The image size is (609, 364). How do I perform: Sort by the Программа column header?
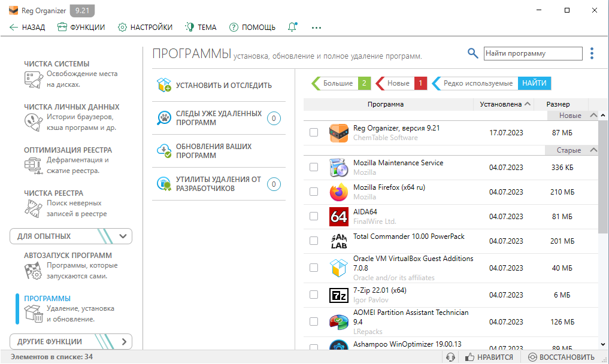(x=389, y=104)
